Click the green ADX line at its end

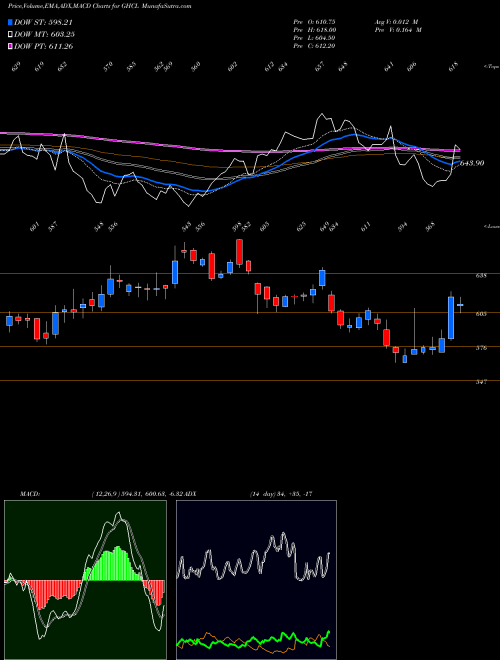click(x=328, y=632)
